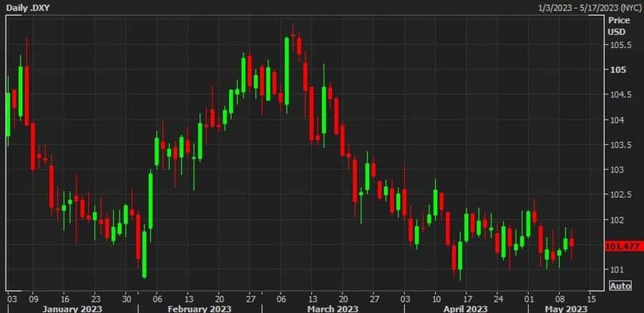Click the 03 date tick in January
This screenshot has height=313, width=644.
(x=11, y=299)
